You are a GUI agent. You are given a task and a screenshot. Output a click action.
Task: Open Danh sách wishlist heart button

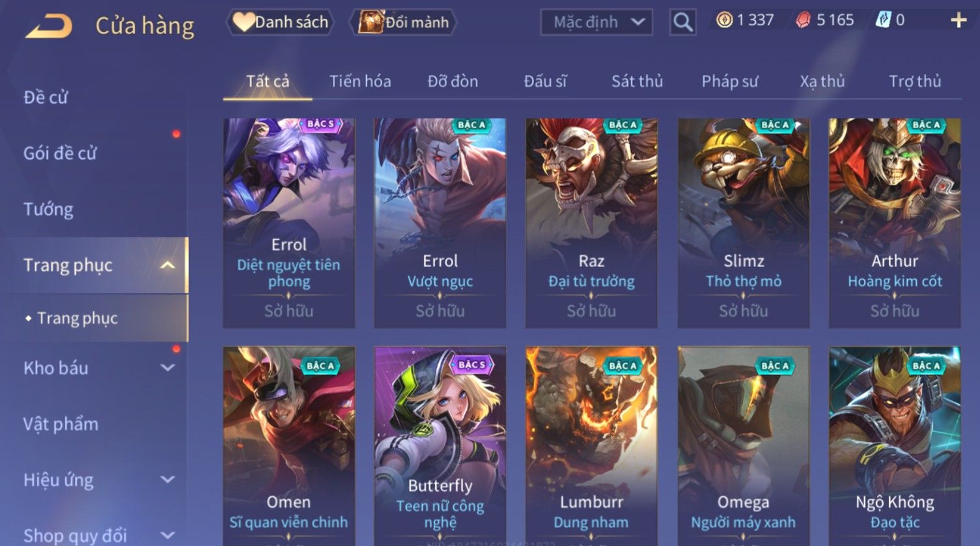pyautogui.click(x=281, y=22)
